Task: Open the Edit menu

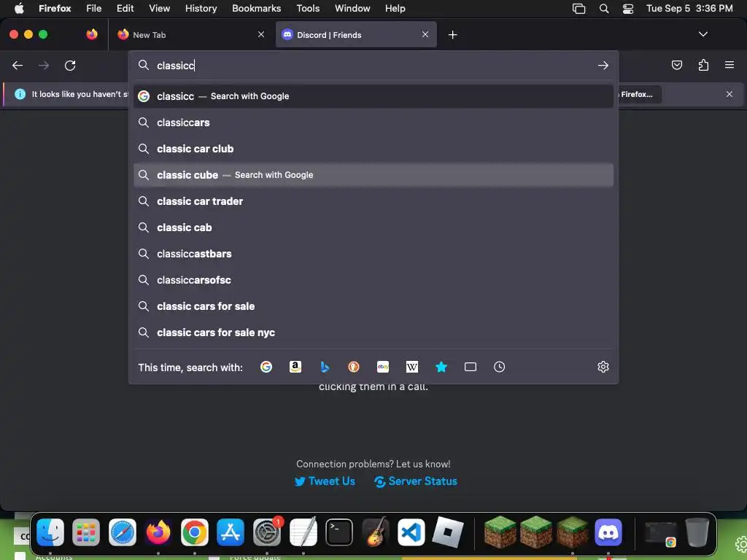Action: 125,9
